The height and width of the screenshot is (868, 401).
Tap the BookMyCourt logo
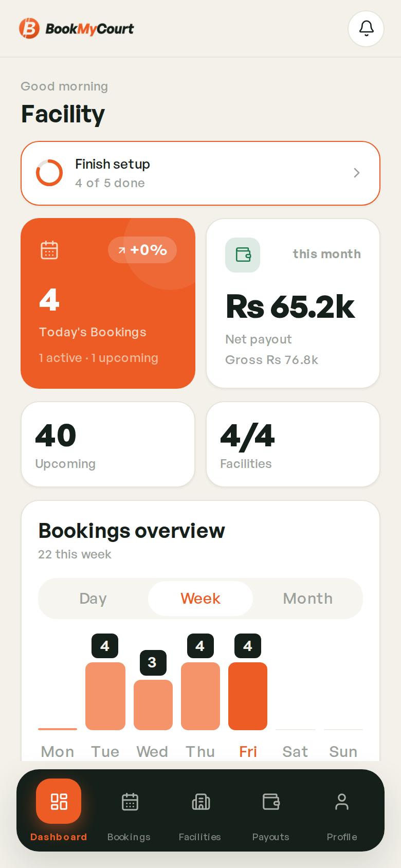point(76,28)
